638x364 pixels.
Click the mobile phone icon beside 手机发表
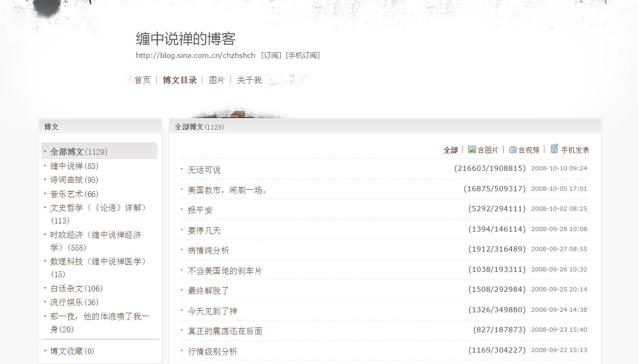(x=553, y=149)
